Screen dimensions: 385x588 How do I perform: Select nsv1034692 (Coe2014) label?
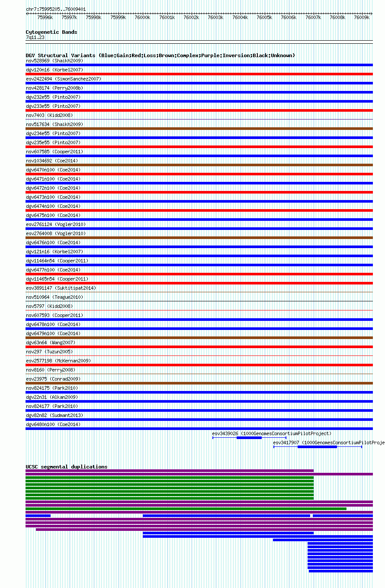(x=52, y=161)
